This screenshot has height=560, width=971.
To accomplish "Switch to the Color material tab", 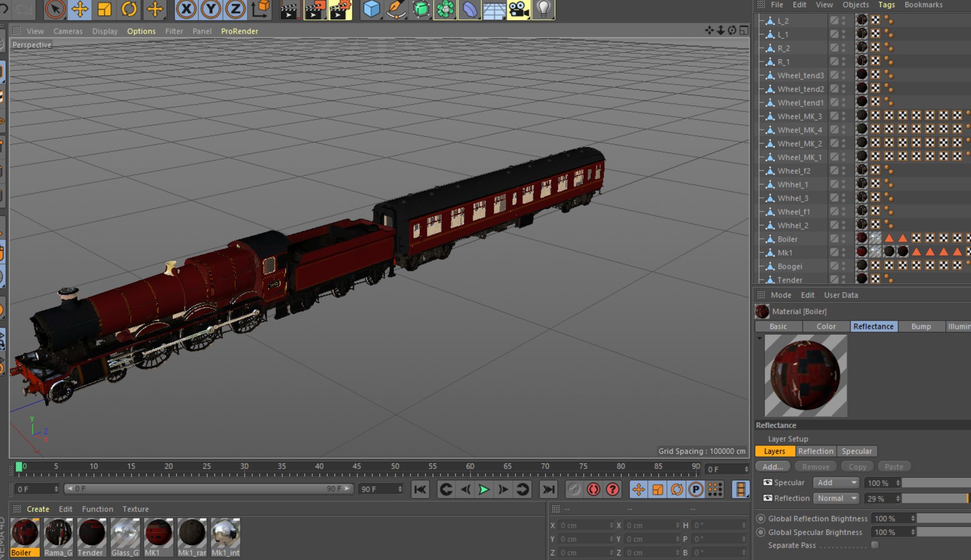I will [826, 327].
